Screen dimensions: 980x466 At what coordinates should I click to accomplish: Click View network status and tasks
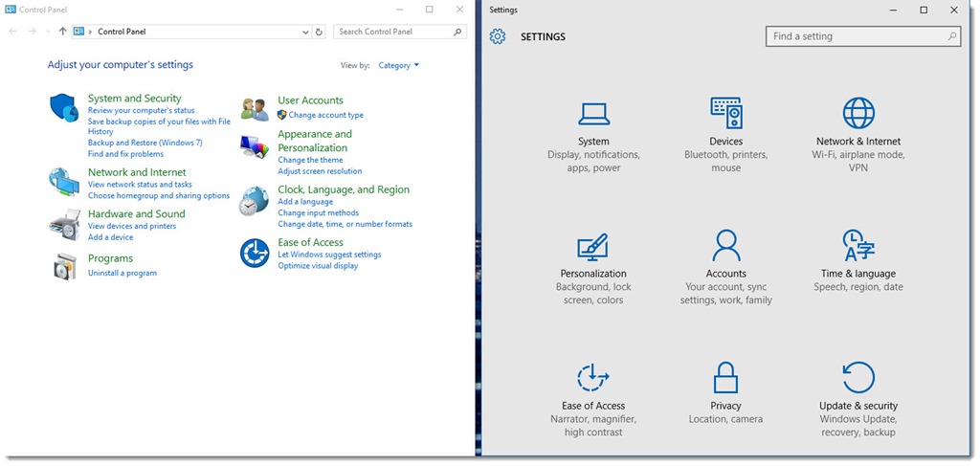click(140, 185)
